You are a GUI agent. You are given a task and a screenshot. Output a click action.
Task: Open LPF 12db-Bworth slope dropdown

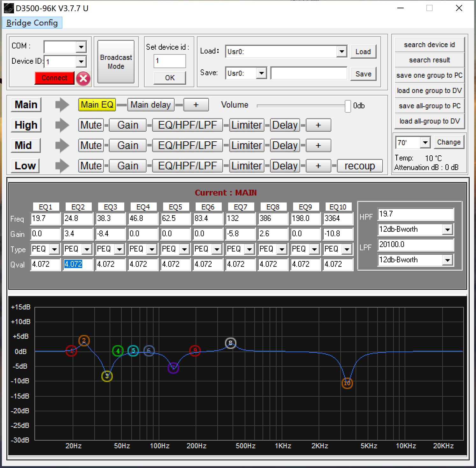[448, 260]
